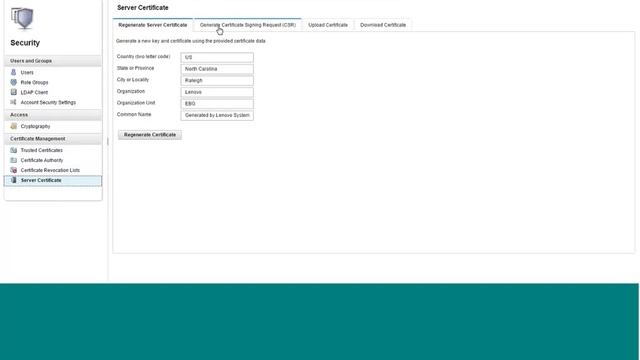The height and width of the screenshot is (360, 640).
Task: Click the State or Province label
Action: (136, 68)
